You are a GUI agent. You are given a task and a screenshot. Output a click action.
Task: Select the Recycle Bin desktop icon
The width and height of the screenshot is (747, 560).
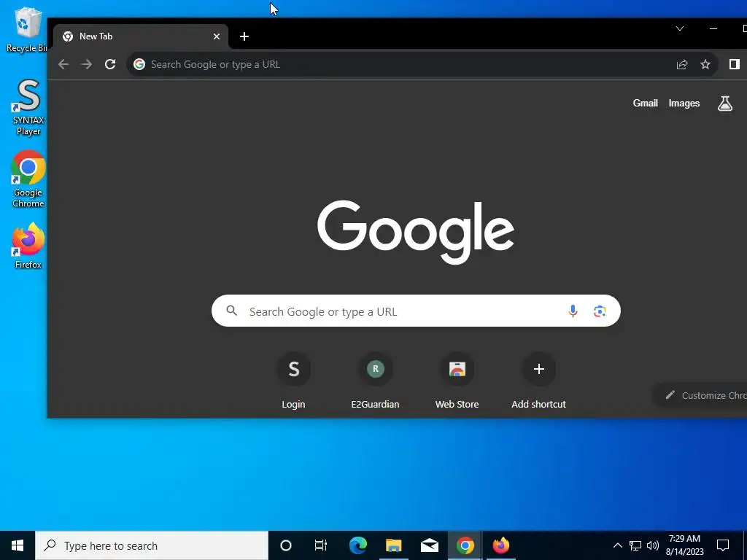point(26,30)
